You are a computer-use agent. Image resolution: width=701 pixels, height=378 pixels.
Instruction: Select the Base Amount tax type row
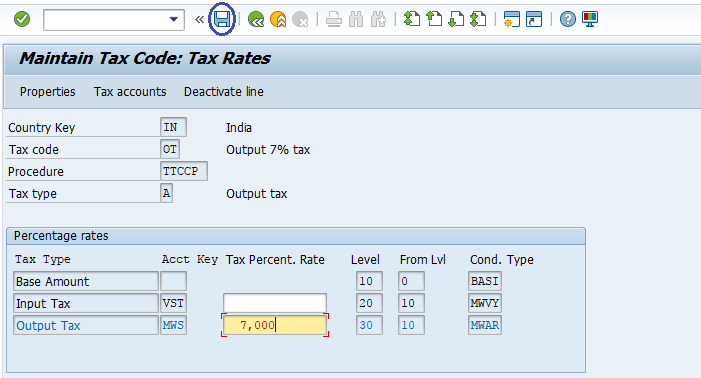(86, 281)
